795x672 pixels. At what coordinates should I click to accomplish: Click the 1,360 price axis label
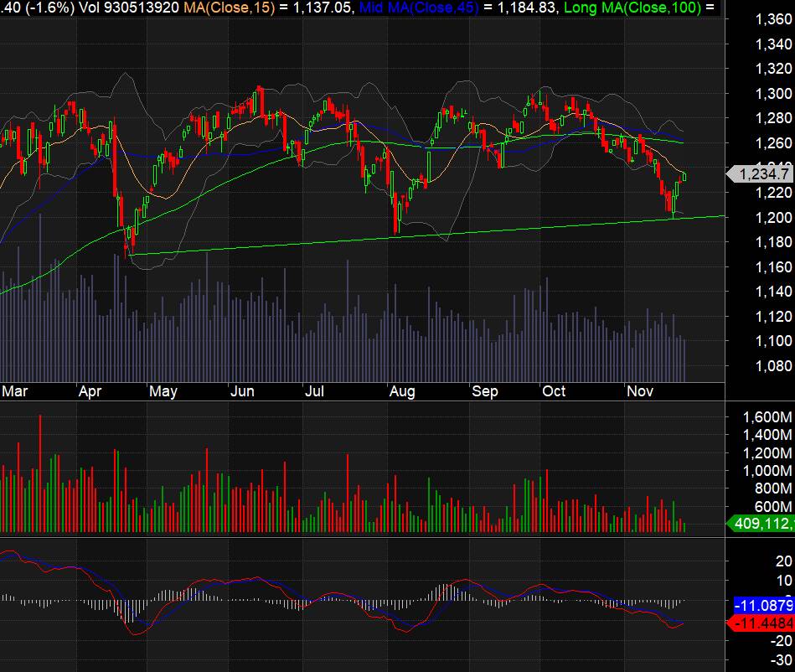(773, 19)
